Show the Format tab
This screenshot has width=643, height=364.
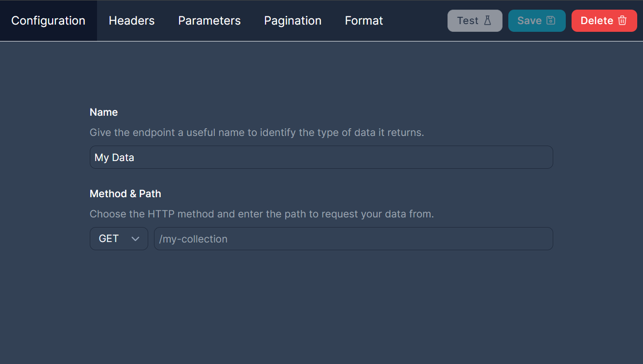coord(364,21)
